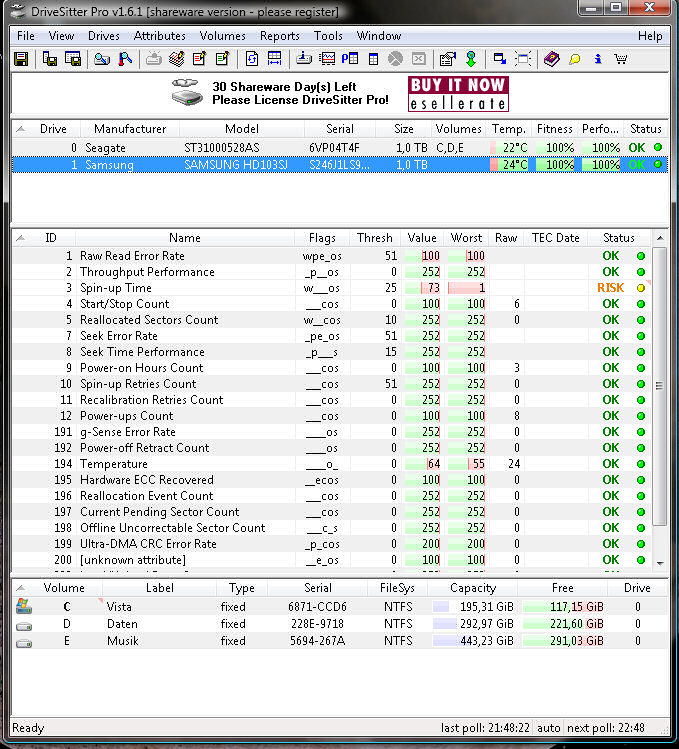Click the fit column widths icon
This screenshot has width=679, height=749.
pyautogui.click(x=275, y=59)
